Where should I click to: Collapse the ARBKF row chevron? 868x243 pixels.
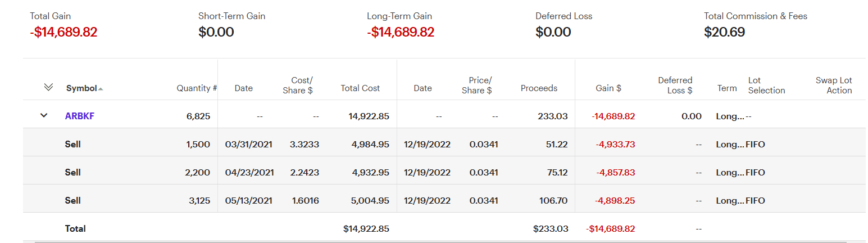pos(44,116)
